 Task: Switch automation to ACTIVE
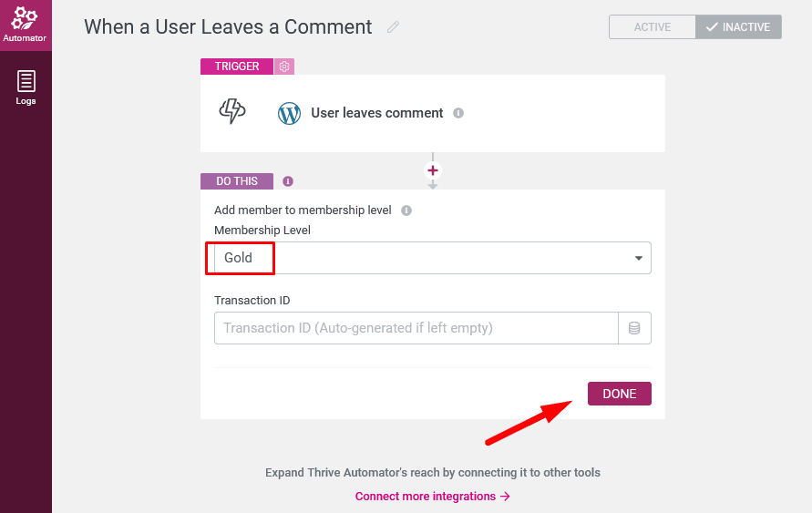click(x=653, y=27)
